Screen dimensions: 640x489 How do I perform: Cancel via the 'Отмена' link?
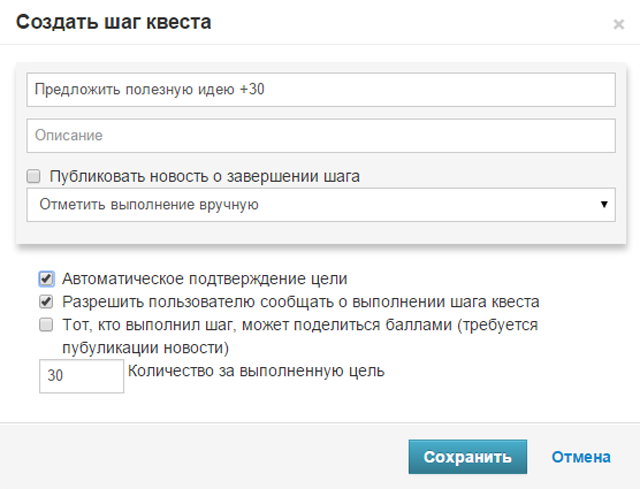coord(581,457)
